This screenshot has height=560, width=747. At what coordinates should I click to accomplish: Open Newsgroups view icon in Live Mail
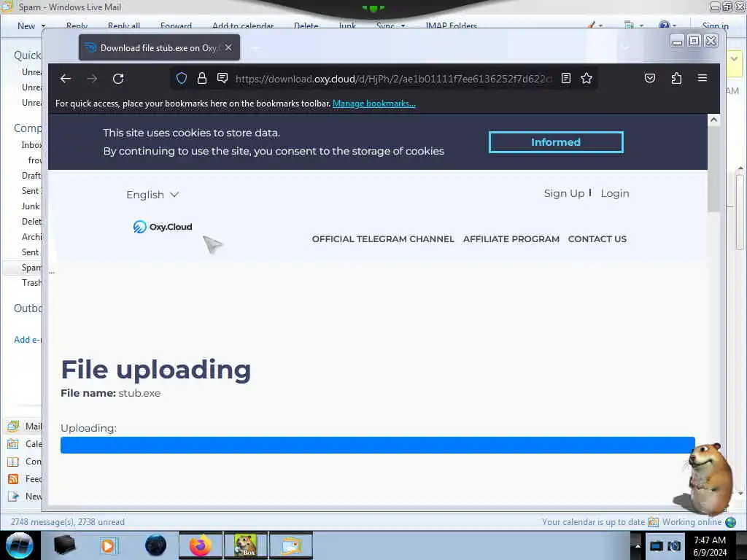pos(13,497)
